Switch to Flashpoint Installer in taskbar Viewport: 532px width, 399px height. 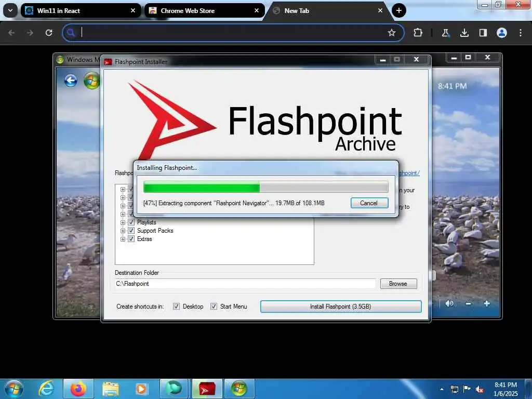point(207,389)
